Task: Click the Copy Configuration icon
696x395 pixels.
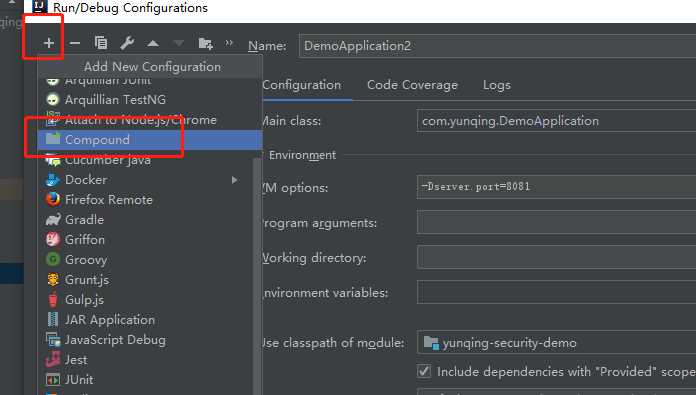Action: click(101, 43)
